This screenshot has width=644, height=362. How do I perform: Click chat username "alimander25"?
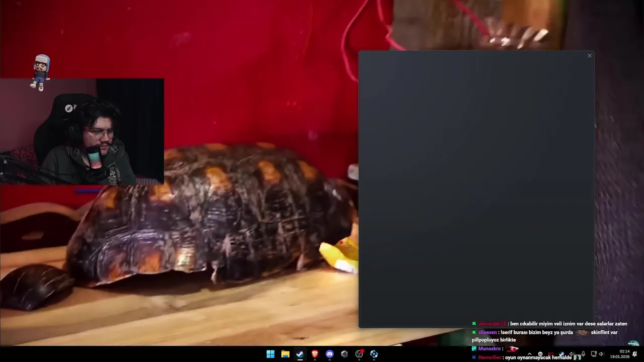point(492,324)
